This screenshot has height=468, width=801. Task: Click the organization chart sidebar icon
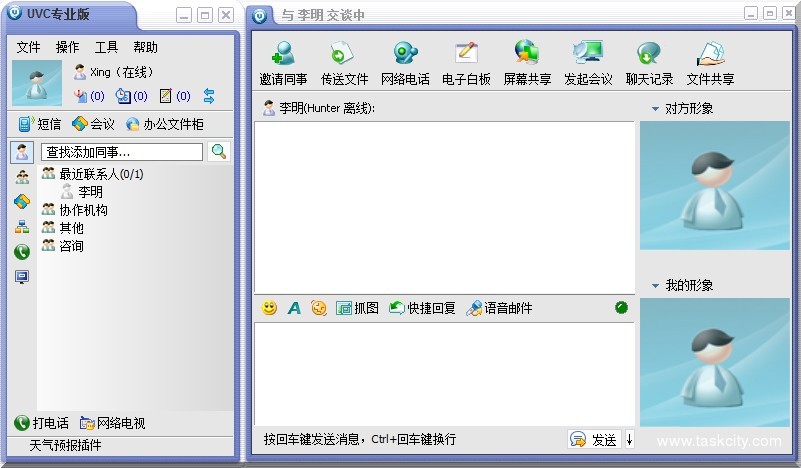pos(22,226)
